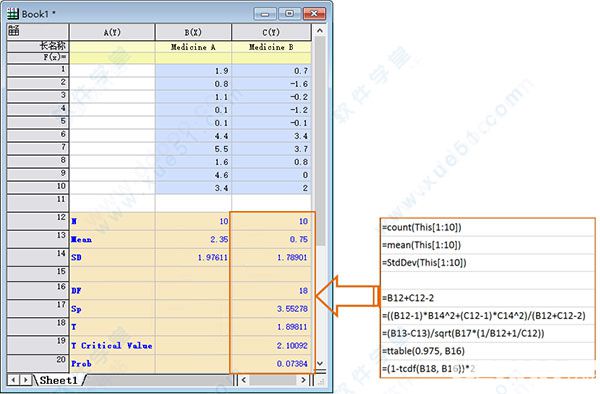Select column header B(X)

(193, 32)
